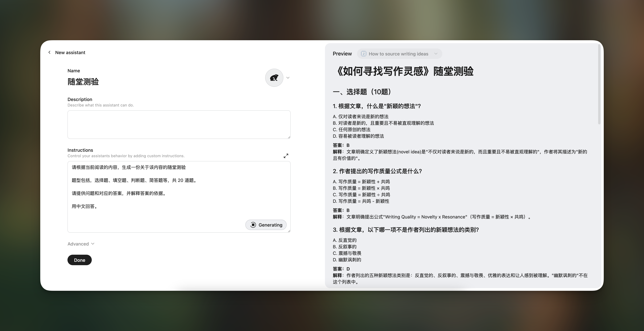Grab the Description box resize handle

pos(289,137)
